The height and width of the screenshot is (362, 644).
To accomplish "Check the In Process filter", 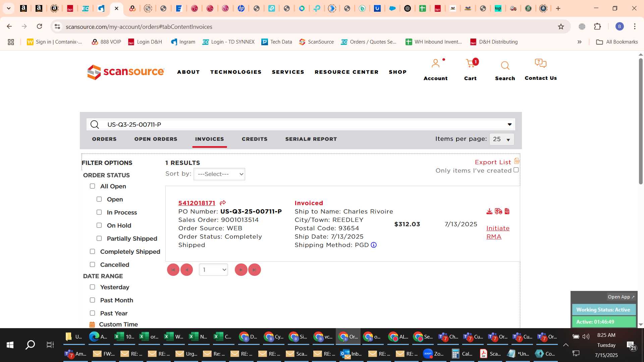I will (99, 213).
